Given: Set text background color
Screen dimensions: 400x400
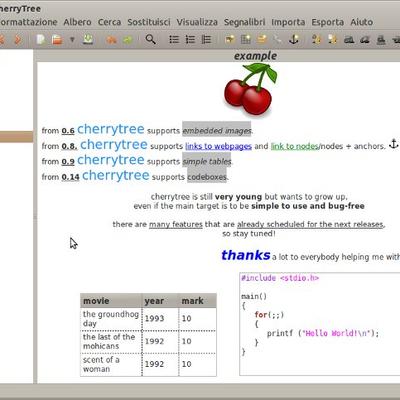Looking at the screenshot, I should [x=333, y=40].
